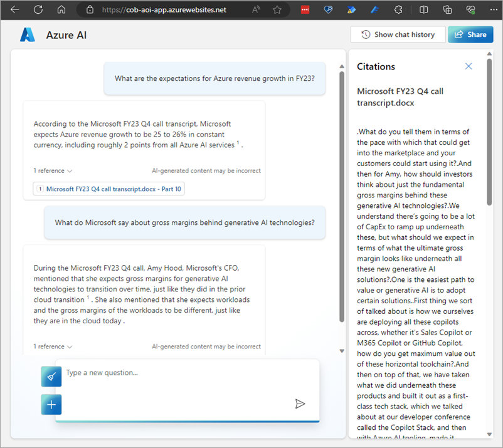The width and height of the screenshot is (503, 448).
Task: Open the blue Azure-style extension icon
Action: pos(374,9)
